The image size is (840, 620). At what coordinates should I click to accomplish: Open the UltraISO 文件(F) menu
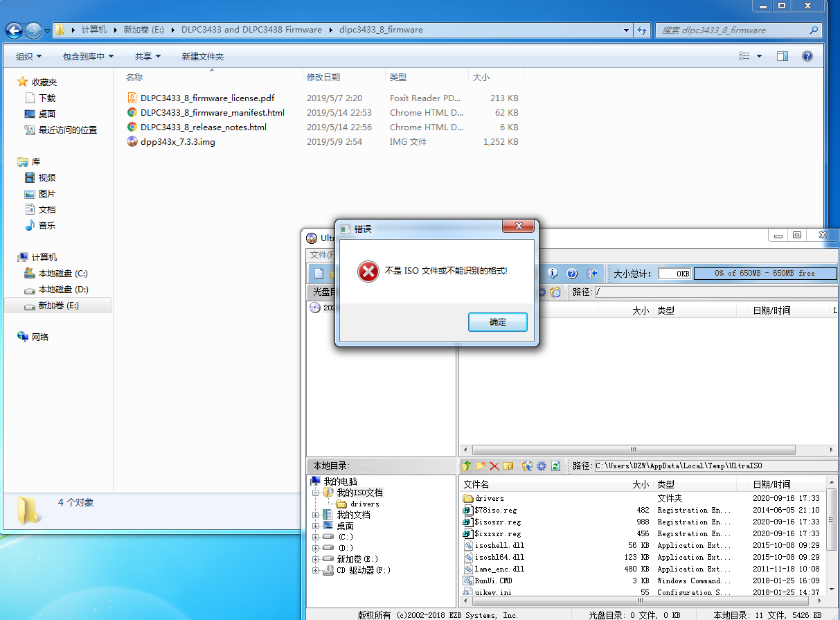(322, 255)
